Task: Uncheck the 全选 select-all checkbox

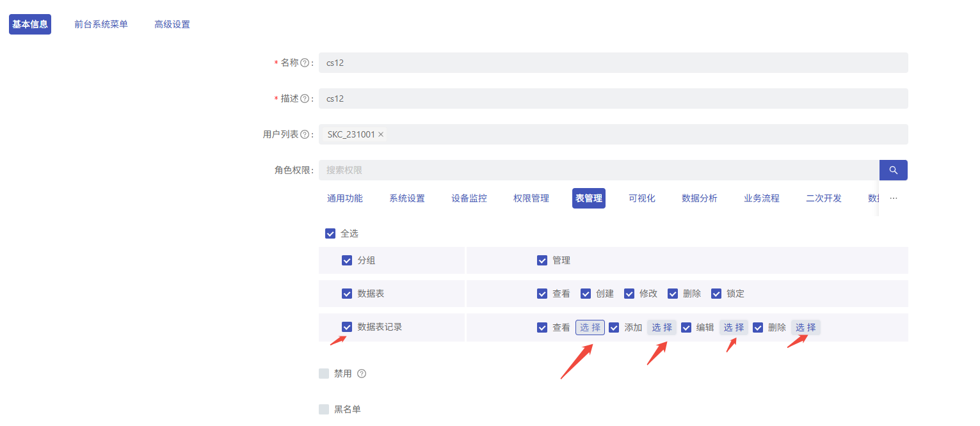Action: (x=330, y=233)
